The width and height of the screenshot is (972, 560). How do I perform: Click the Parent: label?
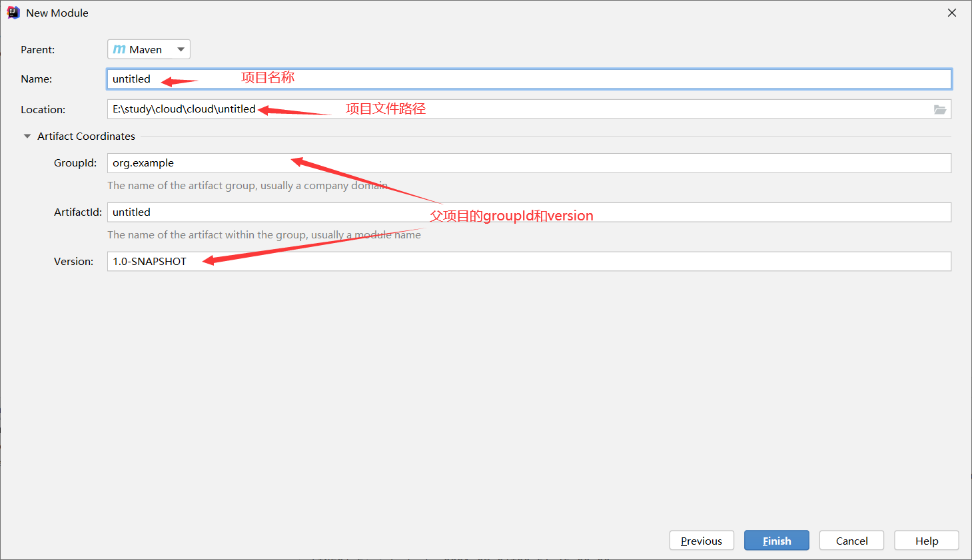38,50
